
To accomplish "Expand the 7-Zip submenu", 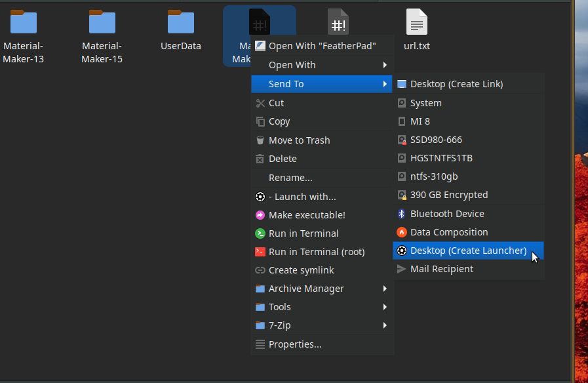I will tap(385, 325).
